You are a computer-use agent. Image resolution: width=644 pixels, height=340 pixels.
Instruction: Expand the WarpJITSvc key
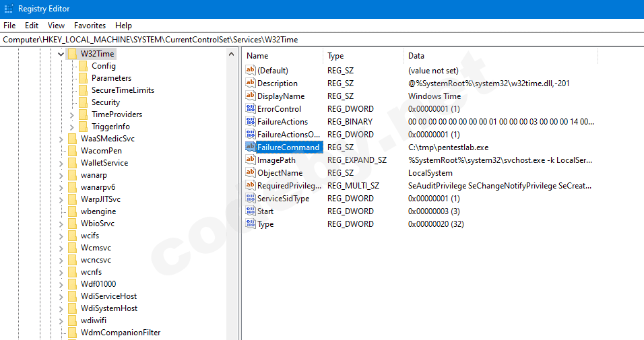(61, 199)
